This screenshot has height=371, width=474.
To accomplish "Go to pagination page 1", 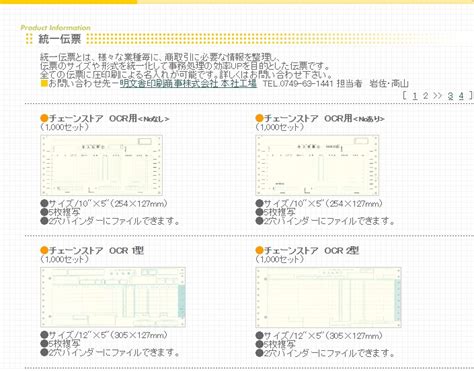I will click(415, 96).
